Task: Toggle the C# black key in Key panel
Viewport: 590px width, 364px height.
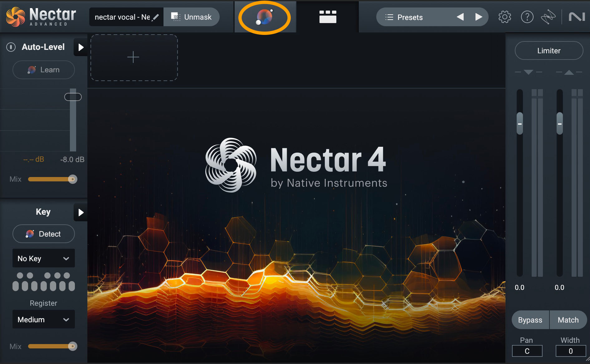Action: coord(20,275)
